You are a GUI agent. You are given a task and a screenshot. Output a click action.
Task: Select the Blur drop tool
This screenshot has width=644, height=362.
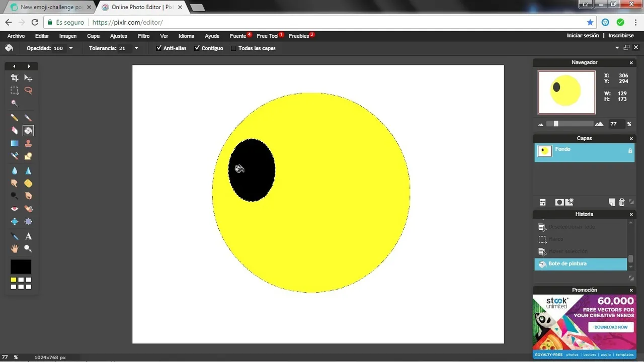coord(15,171)
